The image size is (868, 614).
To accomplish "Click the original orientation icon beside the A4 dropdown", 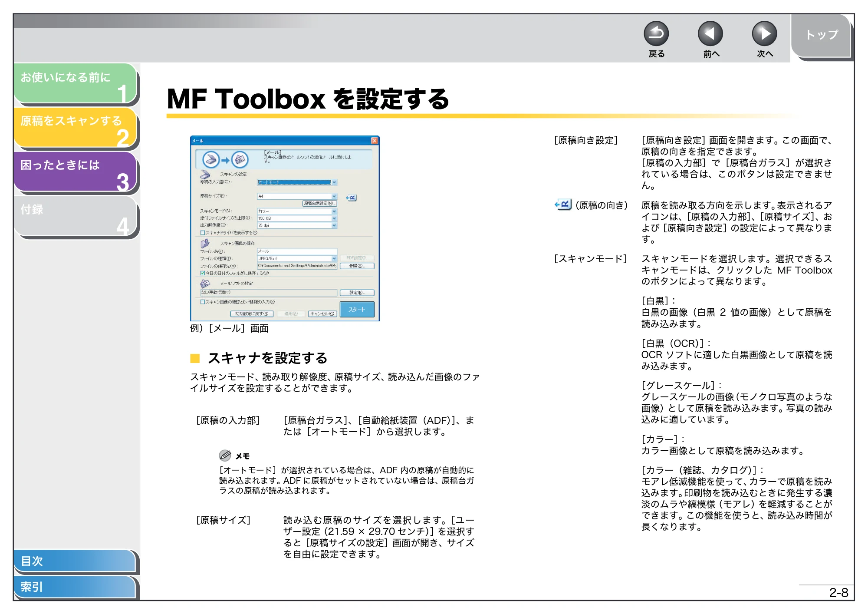I will (x=351, y=198).
